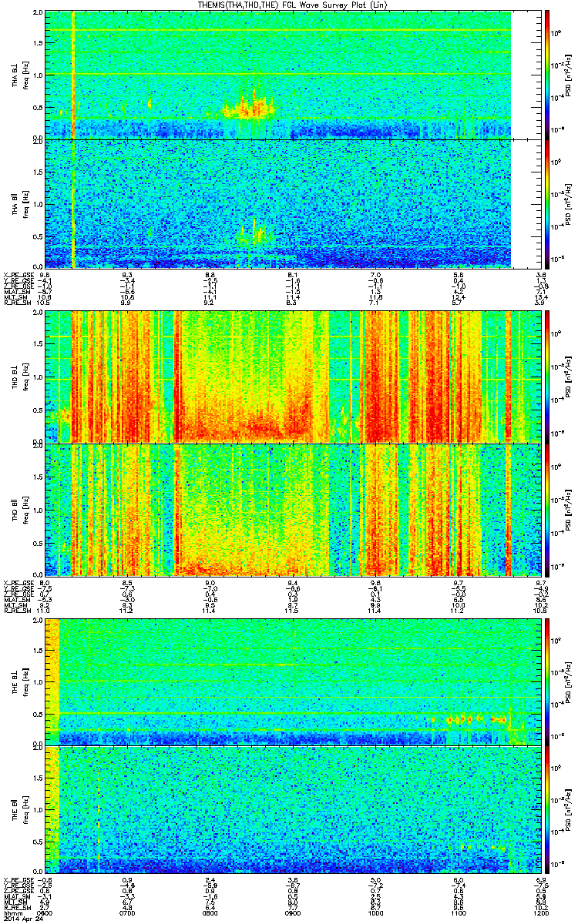Click the THE B-parallel PSD color bar
Viewport: 578px width, 924px height.
pos(548,809)
